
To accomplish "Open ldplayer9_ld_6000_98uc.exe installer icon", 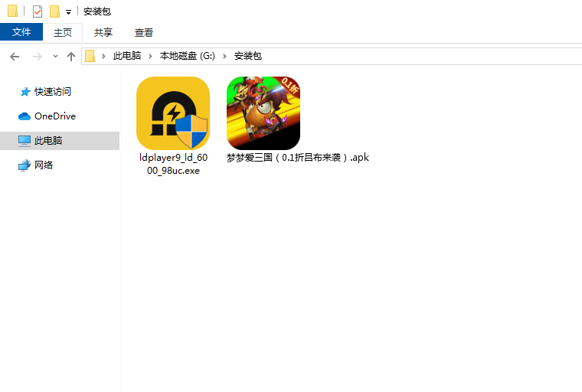I will [x=172, y=113].
